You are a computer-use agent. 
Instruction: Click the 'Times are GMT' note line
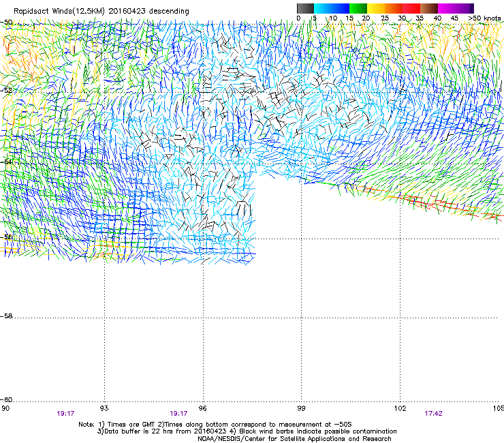pos(215,425)
